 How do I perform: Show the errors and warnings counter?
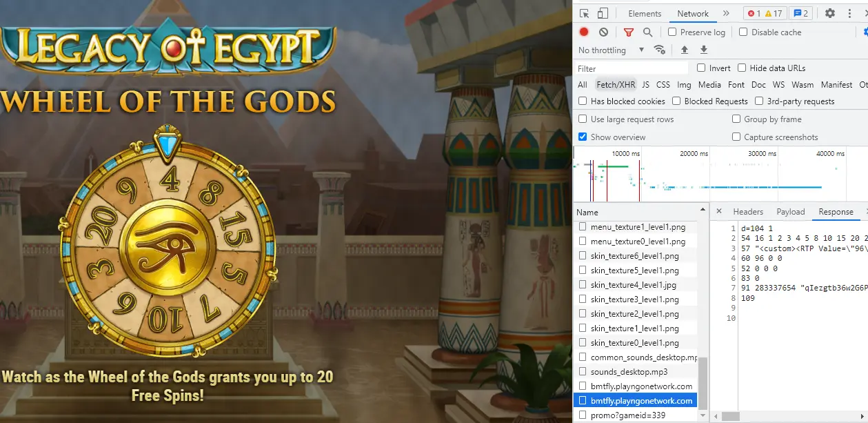click(x=765, y=14)
